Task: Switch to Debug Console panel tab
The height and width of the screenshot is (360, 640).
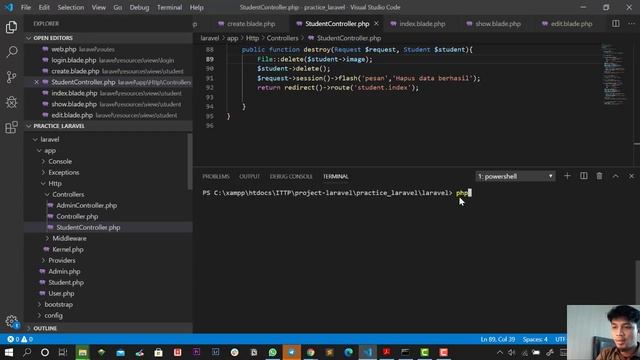Action: point(291,176)
